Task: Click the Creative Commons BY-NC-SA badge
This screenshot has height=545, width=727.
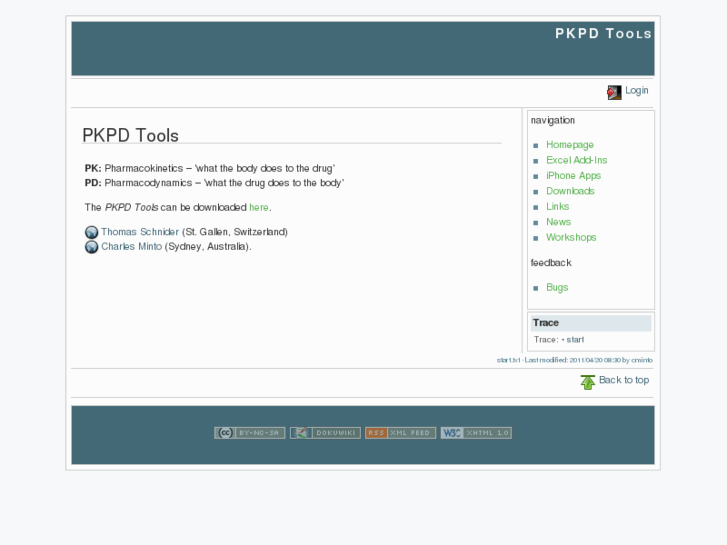Action: pos(249,433)
